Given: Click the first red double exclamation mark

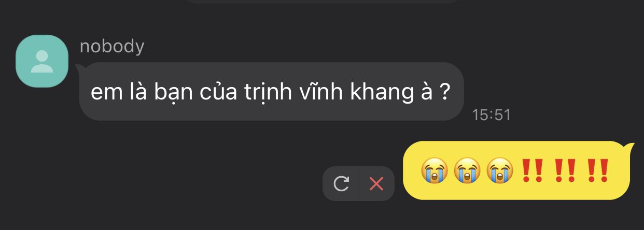Looking at the screenshot, I should [532, 170].
